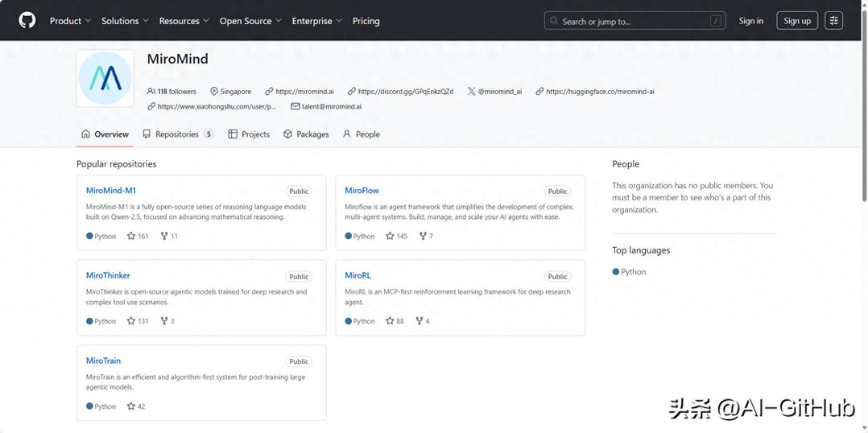This screenshot has height=433, width=868.
Task: Click the 42 stars on MiroTrain
Action: [x=136, y=406]
